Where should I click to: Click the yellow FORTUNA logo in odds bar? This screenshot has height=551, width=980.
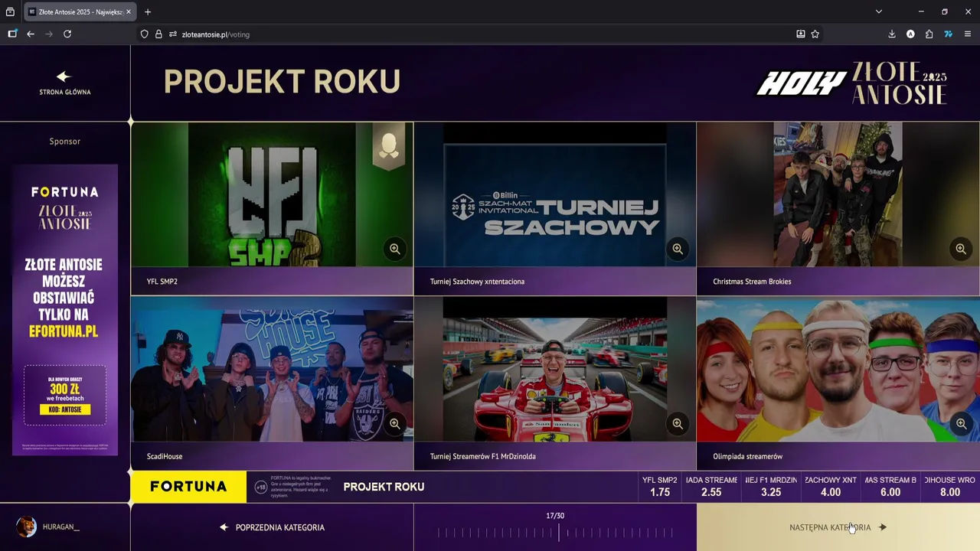[x=188, y=487]
